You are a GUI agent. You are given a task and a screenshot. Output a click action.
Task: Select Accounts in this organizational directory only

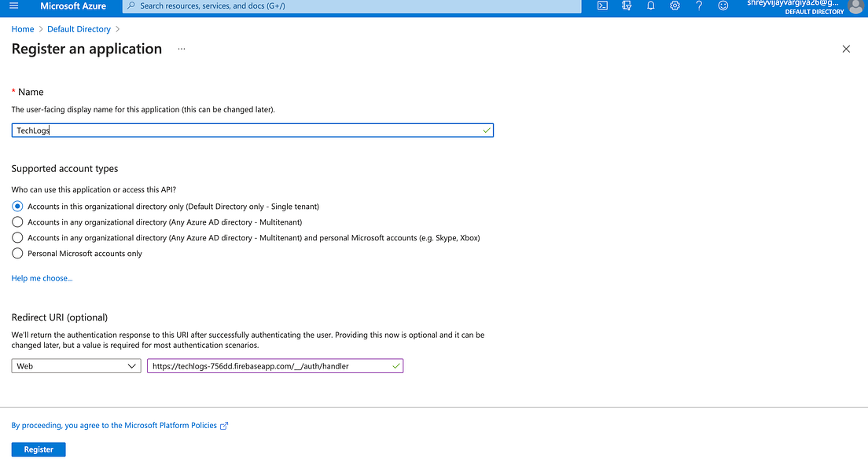point(17,206)
